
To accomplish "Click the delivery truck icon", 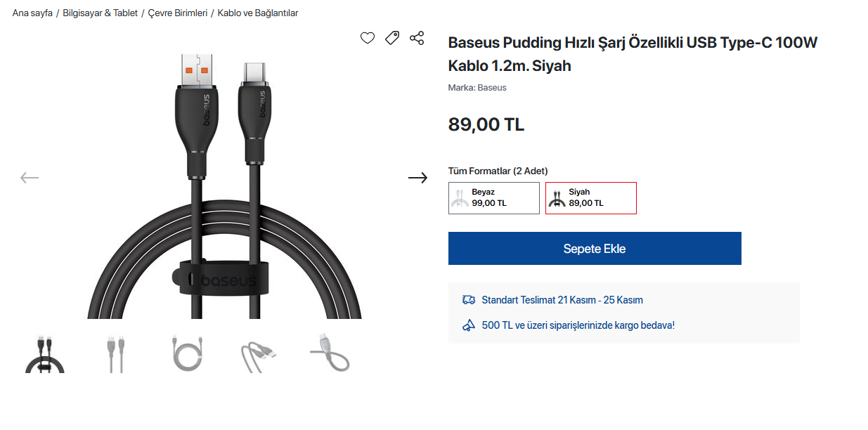I will click(469, 300).
